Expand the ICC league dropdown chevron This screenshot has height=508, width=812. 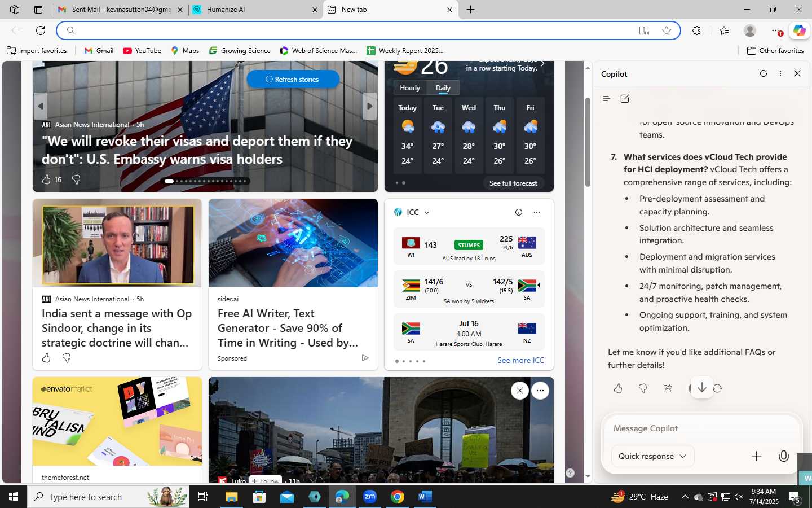(x=427, y=213)
